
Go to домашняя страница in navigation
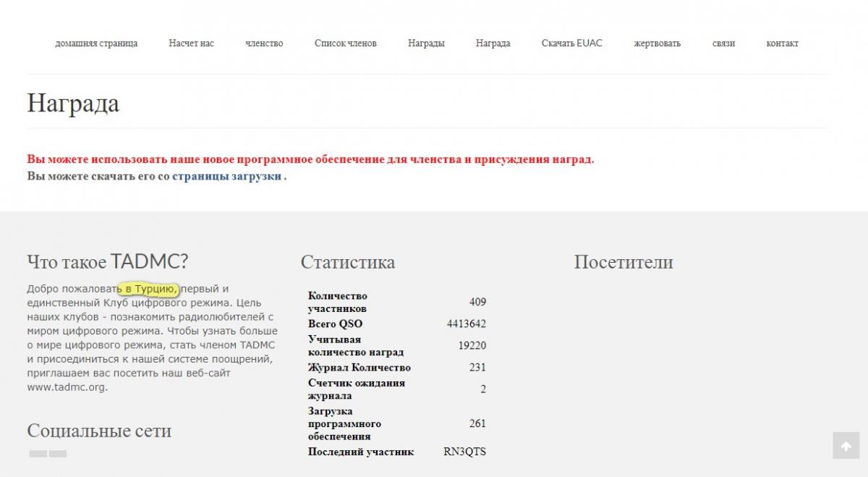pos(96,43)
